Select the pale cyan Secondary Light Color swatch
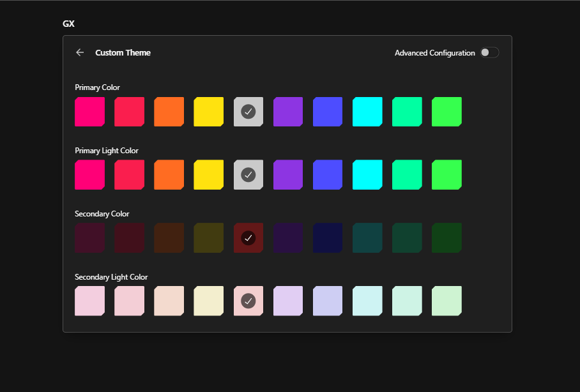 click(367, 301)
